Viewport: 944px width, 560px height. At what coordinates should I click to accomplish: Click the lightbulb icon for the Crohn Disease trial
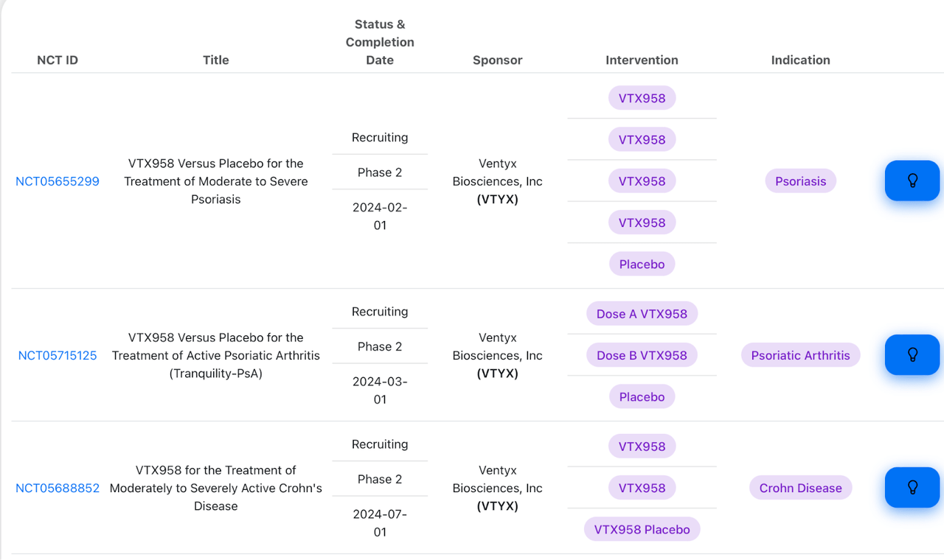[x=912, y=487]
